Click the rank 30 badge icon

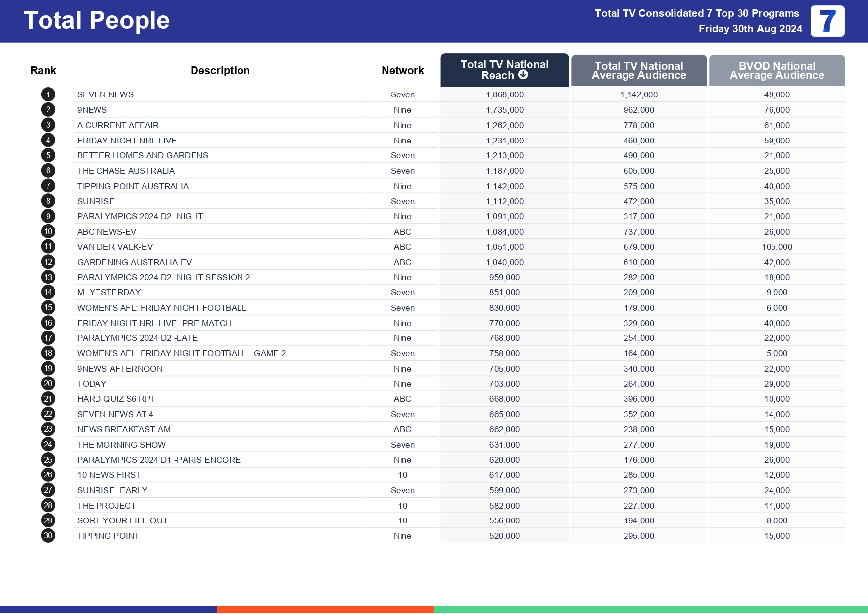48,535
